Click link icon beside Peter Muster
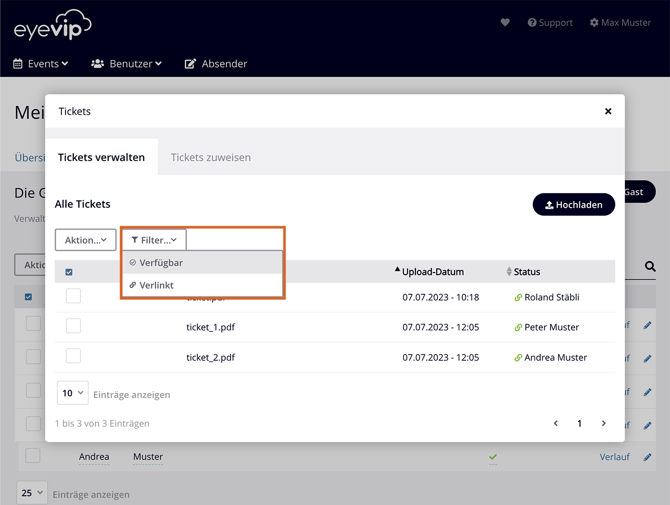 518,328
